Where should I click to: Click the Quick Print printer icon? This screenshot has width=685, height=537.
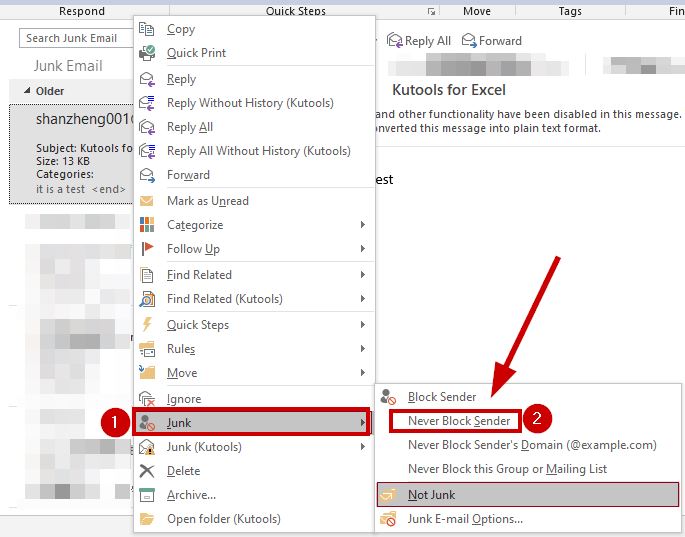(x=147, y=53)
